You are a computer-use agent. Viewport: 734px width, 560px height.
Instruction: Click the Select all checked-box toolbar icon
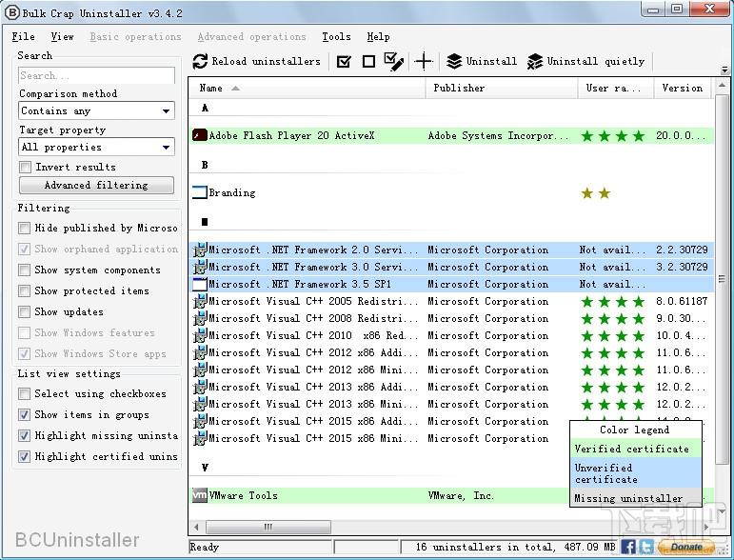[x=344, y=61]
